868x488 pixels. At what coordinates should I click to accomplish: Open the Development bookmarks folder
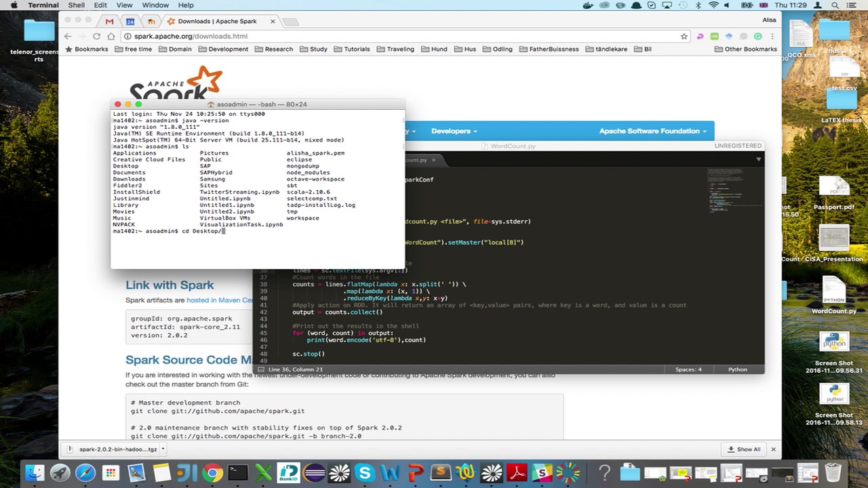click(x=223, y=49)
